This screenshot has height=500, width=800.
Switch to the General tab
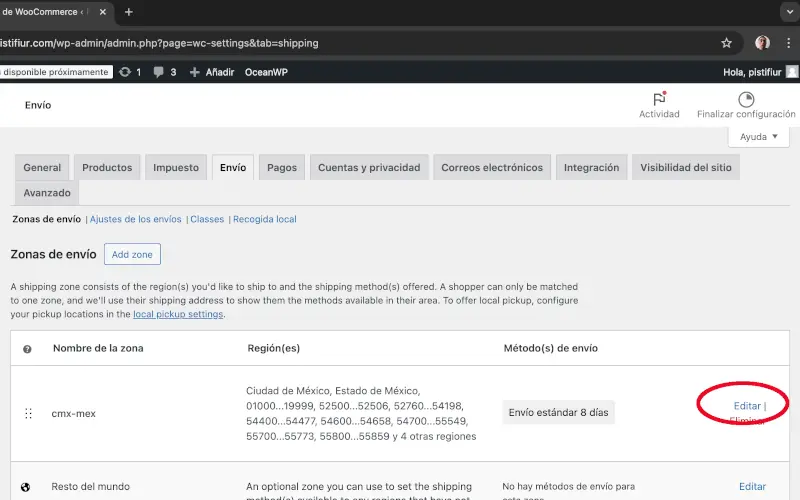(x=42, y=167)
